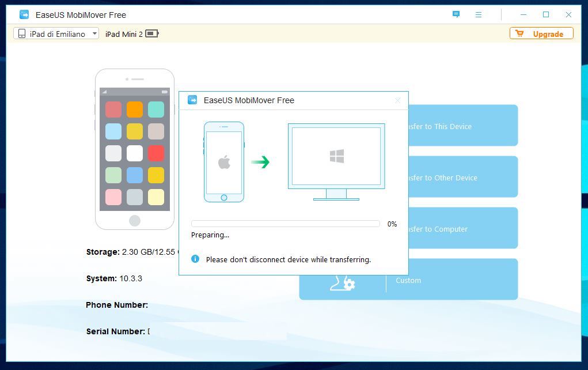Select Transfer to This Device button
The width and height of the screenshot is (588, 370).
coord(463,125)
